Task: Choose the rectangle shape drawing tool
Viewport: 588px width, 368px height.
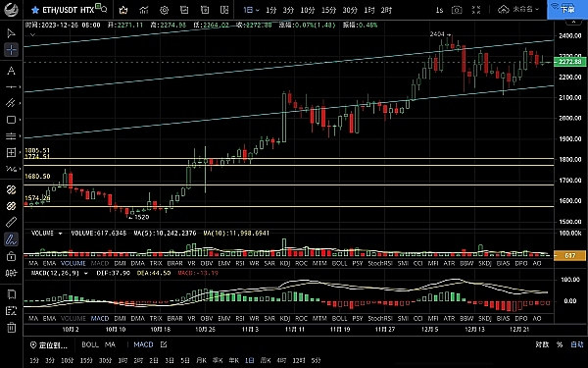Action: pyautogui.click(x=11, y=120)
